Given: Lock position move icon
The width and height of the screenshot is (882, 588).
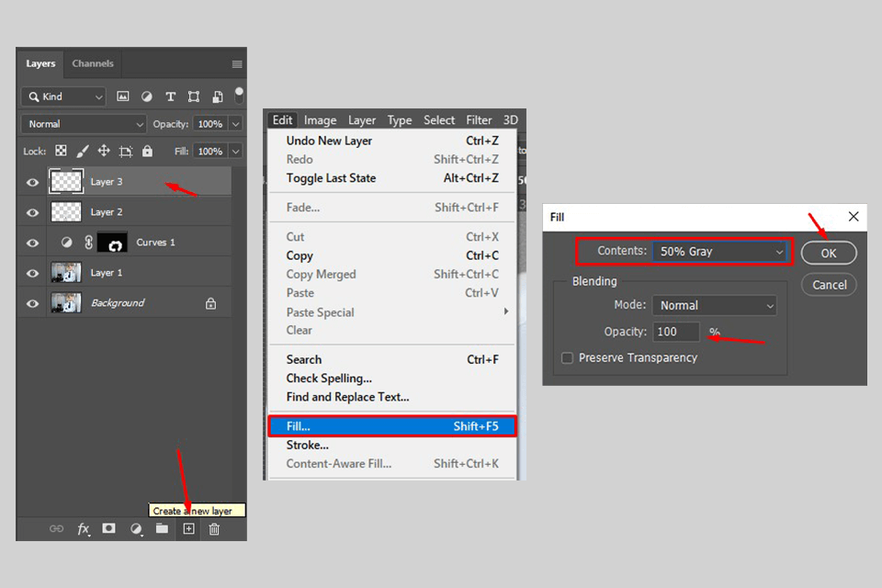Looking at the screenshot, I should click(104, 151).
